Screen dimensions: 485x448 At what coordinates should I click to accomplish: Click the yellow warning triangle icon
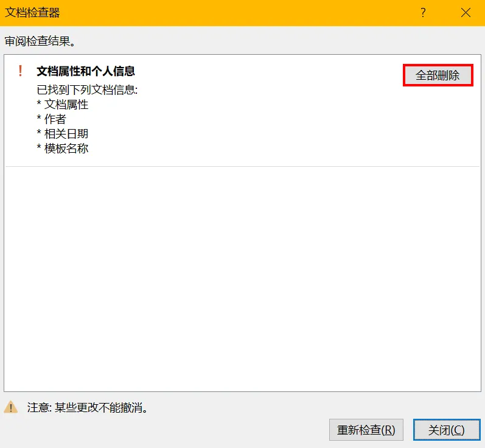point(11,407)
